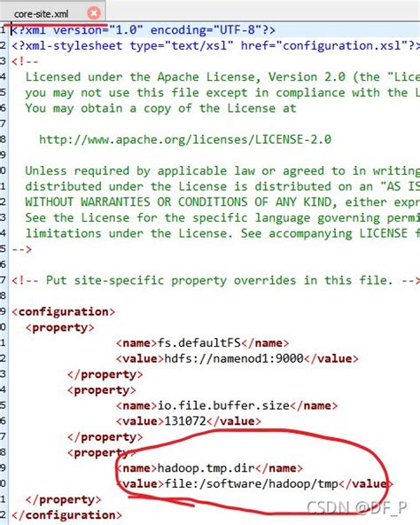Click the file:/software/hadoop/tmp value

(x=252, y=484)
